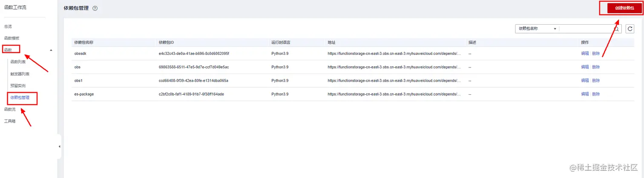This screenshot has width=644, height=178.
Task: Refresh the dependency package list
Action: [630, 29]
